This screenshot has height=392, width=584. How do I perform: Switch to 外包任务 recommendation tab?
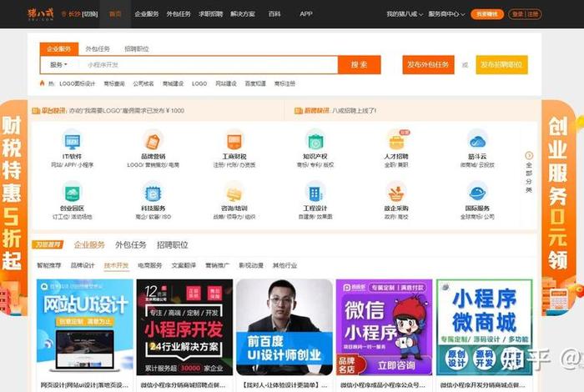tap(131, 244)
